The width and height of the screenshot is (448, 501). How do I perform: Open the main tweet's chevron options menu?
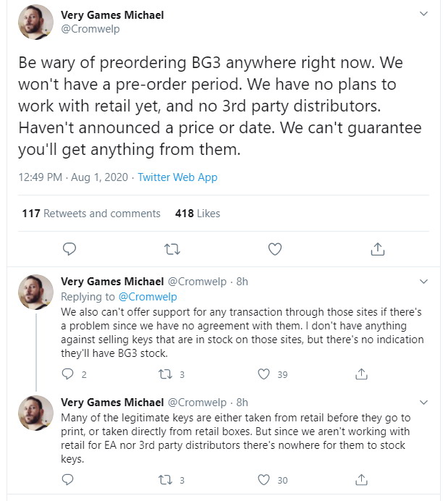coord(423,14)
